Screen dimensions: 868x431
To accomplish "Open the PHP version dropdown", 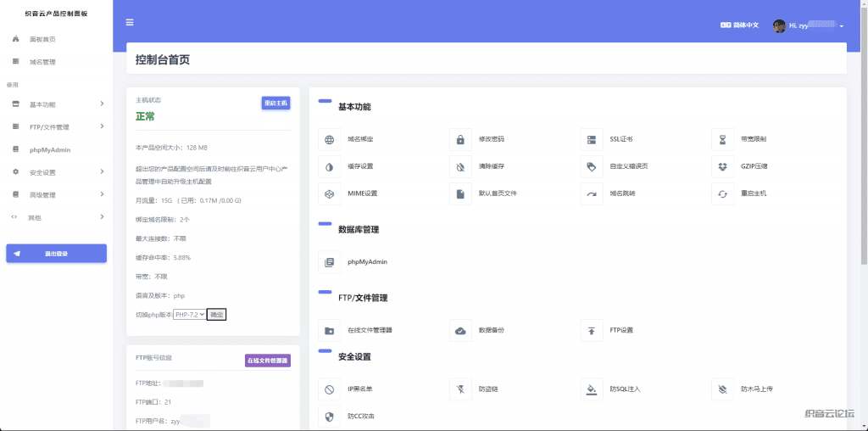I will (x=190, y=315).
